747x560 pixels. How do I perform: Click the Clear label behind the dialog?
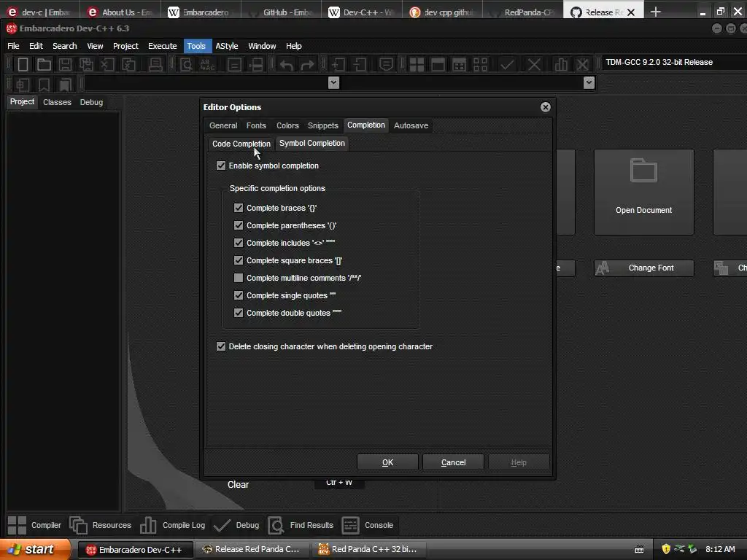click(239, 485)
